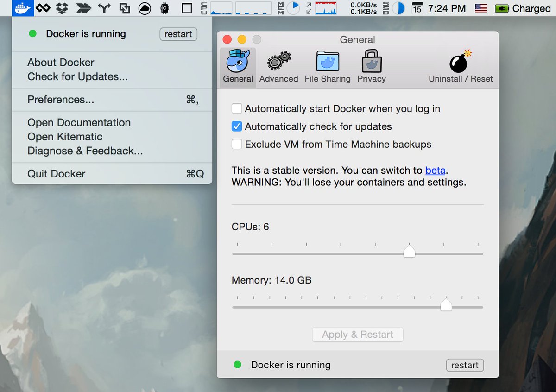The height and width of the screenshot is (392, 556).
Task: Click the overlapping squares menu bar icon
Action: 124,8
